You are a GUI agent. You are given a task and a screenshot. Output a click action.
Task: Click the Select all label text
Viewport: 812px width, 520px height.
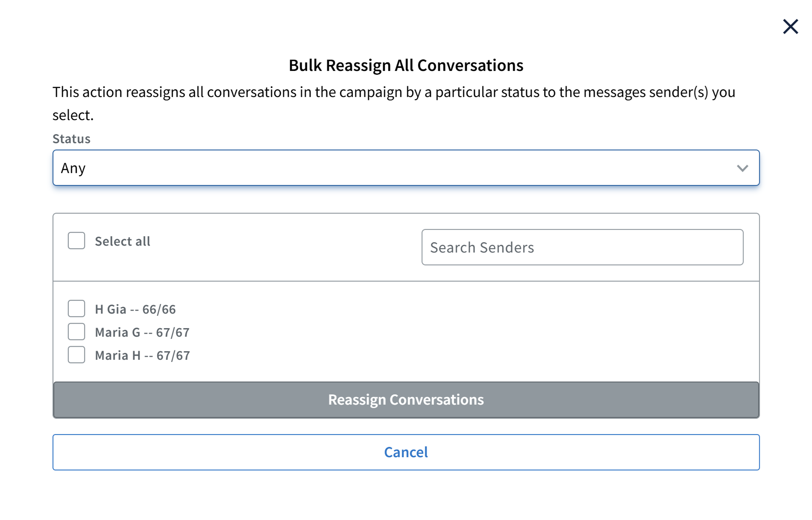tap(122, 241)
